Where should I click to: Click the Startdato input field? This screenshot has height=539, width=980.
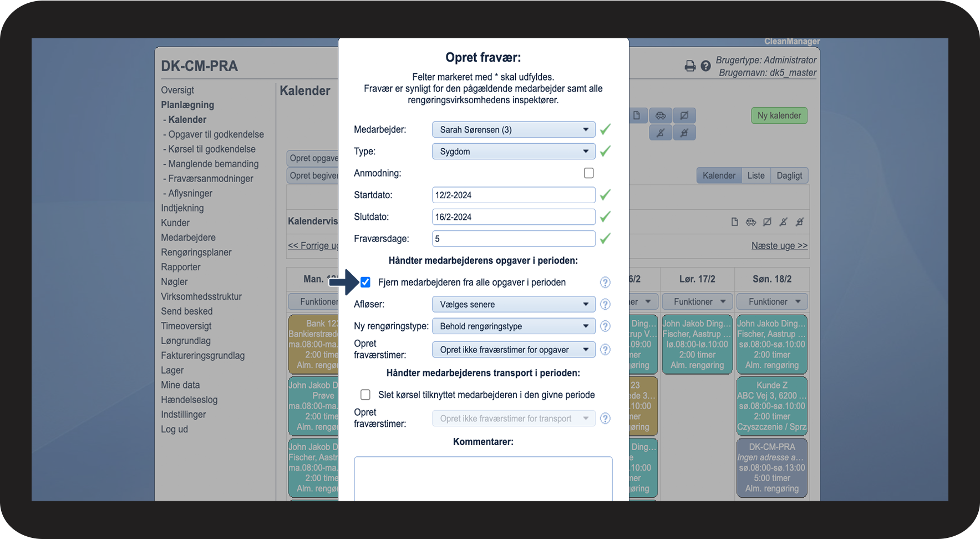514,195
